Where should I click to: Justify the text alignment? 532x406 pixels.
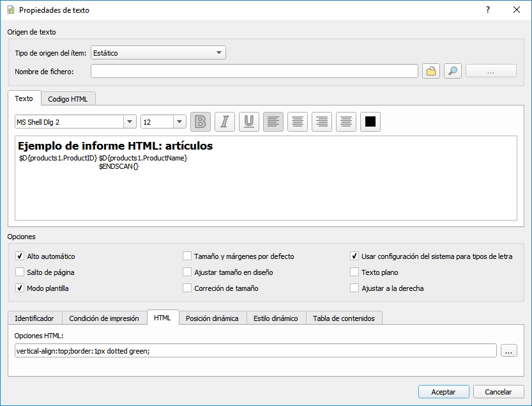[346, 121]
